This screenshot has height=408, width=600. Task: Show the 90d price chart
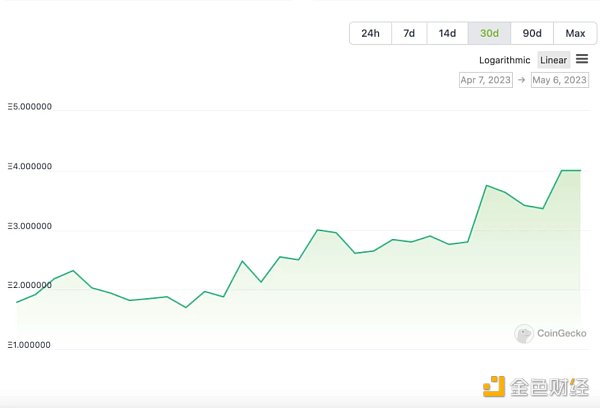tap(532, 33)
